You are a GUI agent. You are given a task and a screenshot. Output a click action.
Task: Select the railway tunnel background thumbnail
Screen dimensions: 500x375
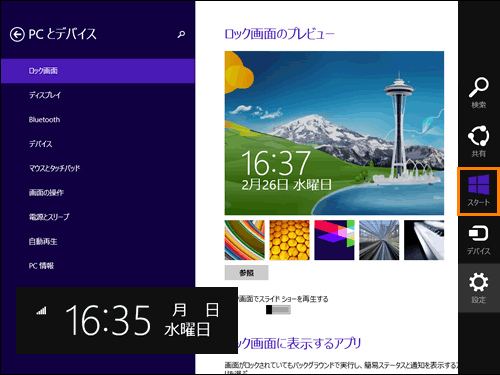(x=379, y=240)
